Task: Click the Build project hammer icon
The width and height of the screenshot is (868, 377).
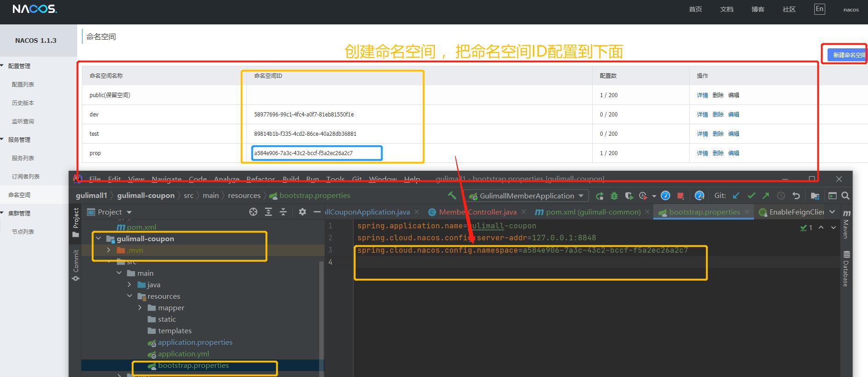Action: pos(452,196)
